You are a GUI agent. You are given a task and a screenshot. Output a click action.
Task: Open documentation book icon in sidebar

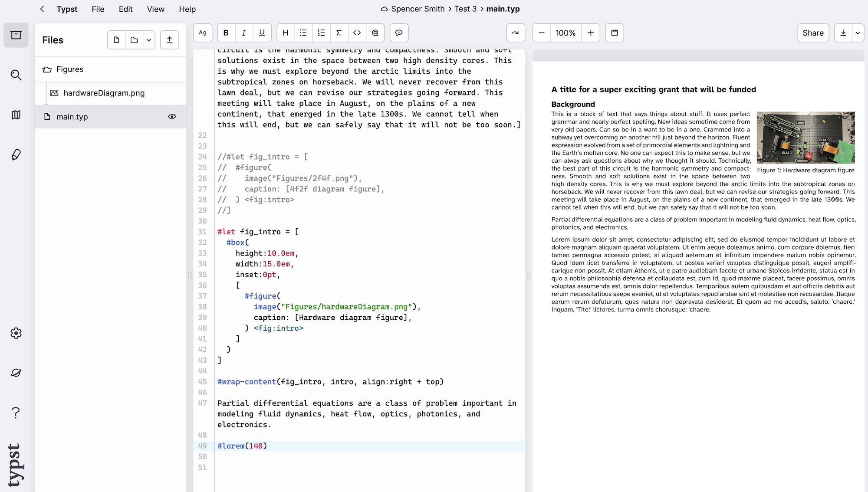pyautogui.click(x=16, y=115)
